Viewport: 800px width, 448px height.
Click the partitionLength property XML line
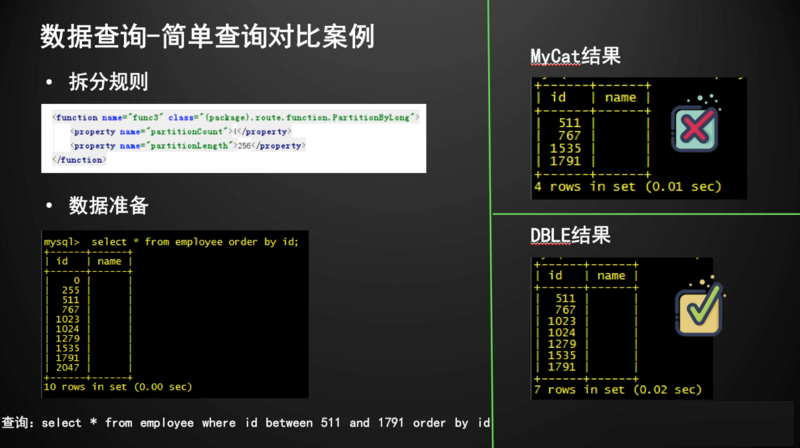coord(188,146)
